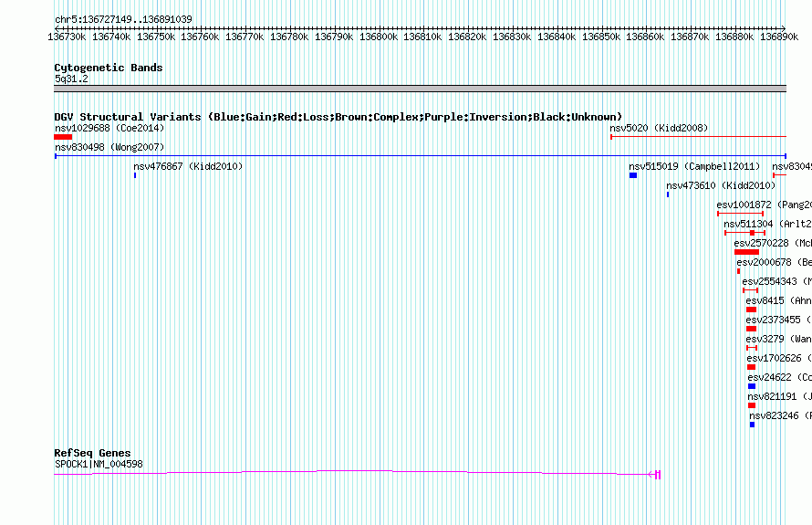The width and height of the screenshot is (812, 525).
Task: Select the red nsv1029688 loss bar
Action: pyautogui.click(x=63, y=137)
